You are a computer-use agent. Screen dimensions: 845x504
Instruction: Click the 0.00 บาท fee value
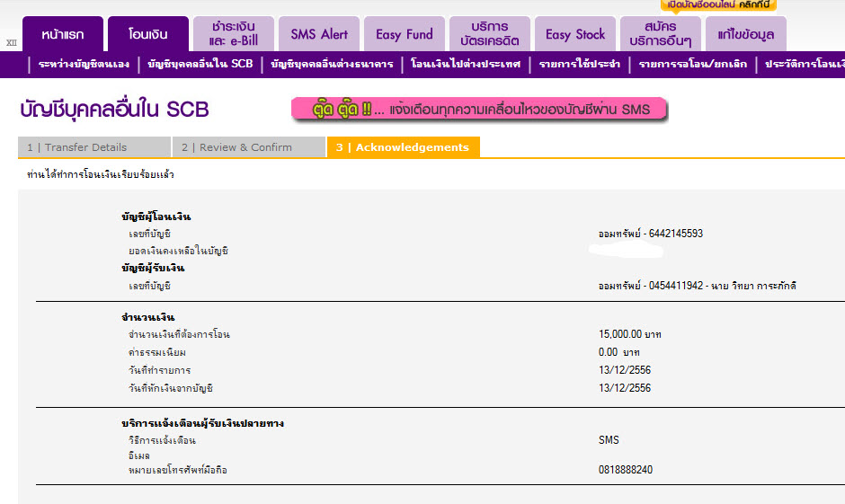click(618, 352)
